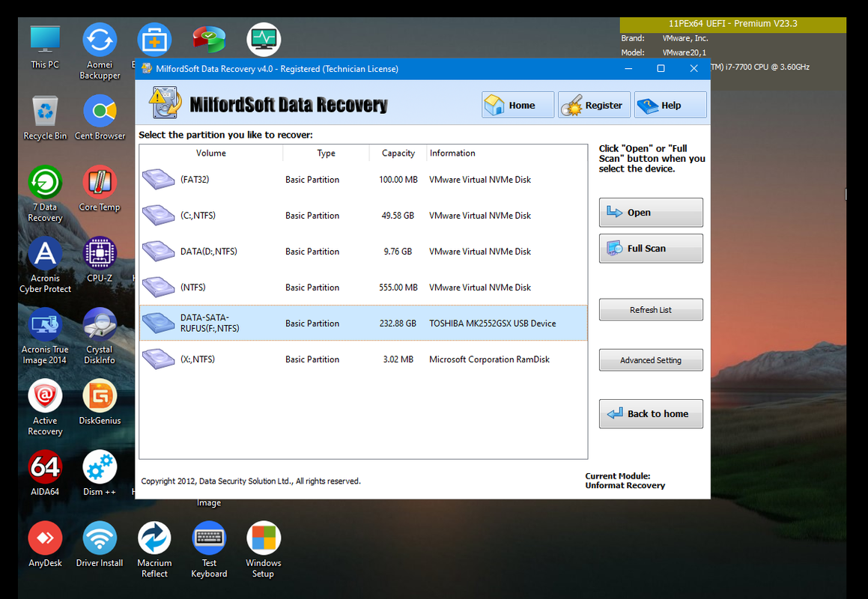Image resolution: width=868 pixels, height=599 pixels.
Task: Click Refresh List button
Action: coord(651,310)
